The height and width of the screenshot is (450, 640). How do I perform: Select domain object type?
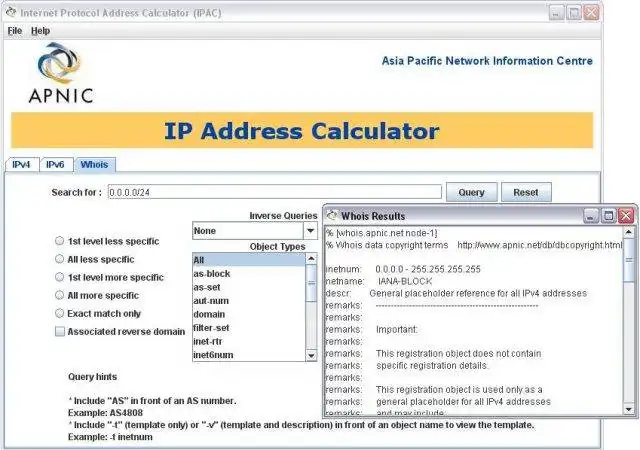[249, 314]
